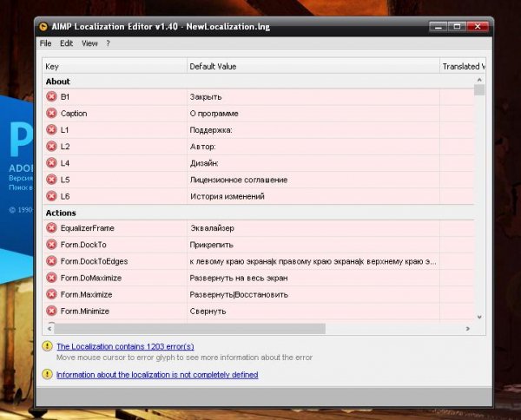Click the default value 'Автор:'
The width and height of the screenshot is (521, 420).
pos(202,147)
